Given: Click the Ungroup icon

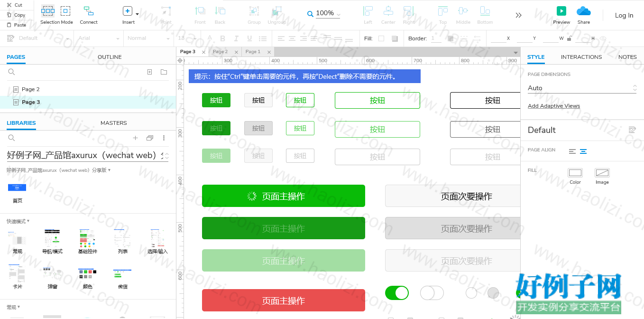Looking at the screenshot, I should [276, 11].
